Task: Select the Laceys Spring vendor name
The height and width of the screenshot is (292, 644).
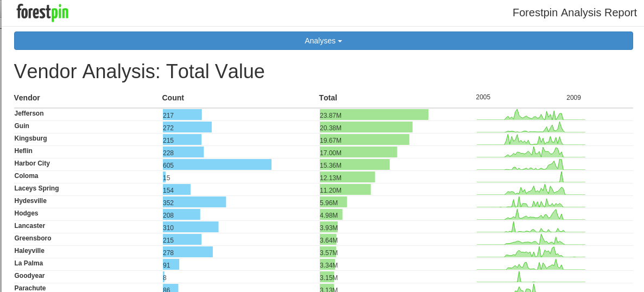Action: pyautogui.click(x=36, y=188)
